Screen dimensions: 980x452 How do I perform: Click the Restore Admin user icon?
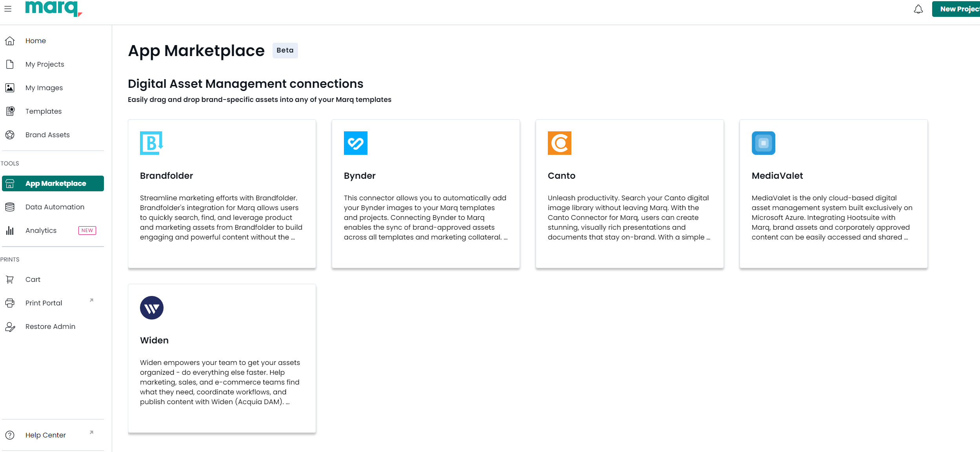point(10,327)
